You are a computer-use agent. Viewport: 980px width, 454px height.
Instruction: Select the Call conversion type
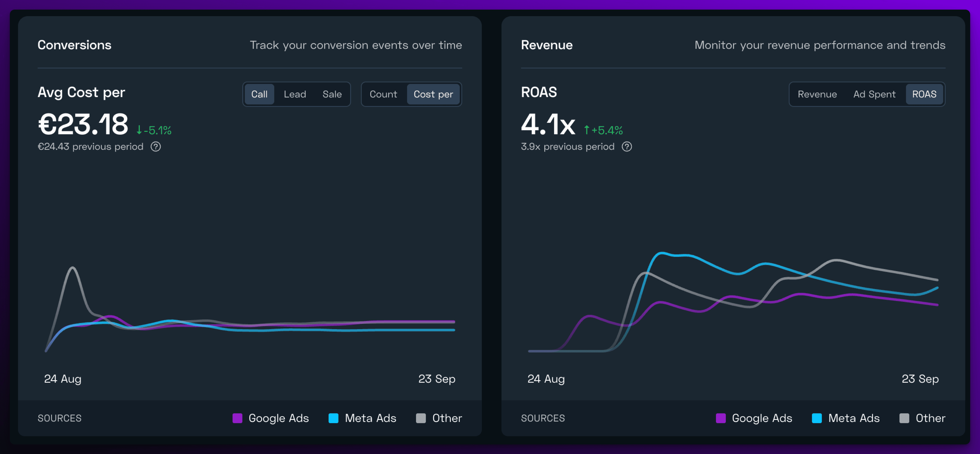259,94
